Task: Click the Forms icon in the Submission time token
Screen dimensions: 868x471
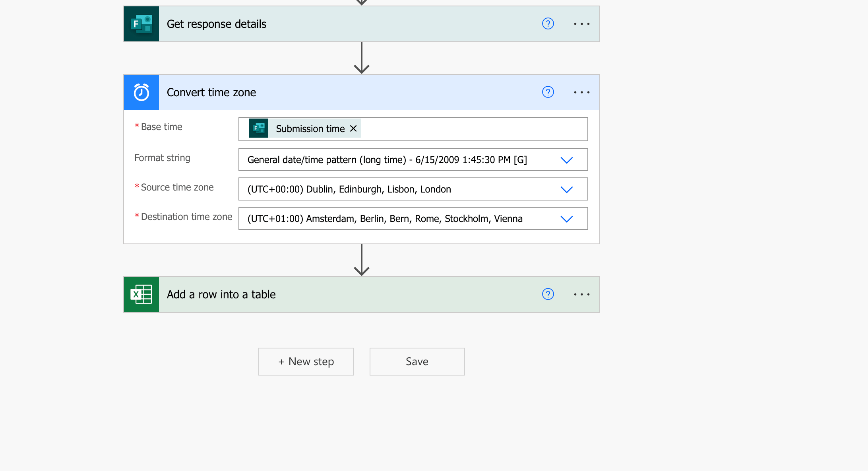Action: click(x=259, y=128)
